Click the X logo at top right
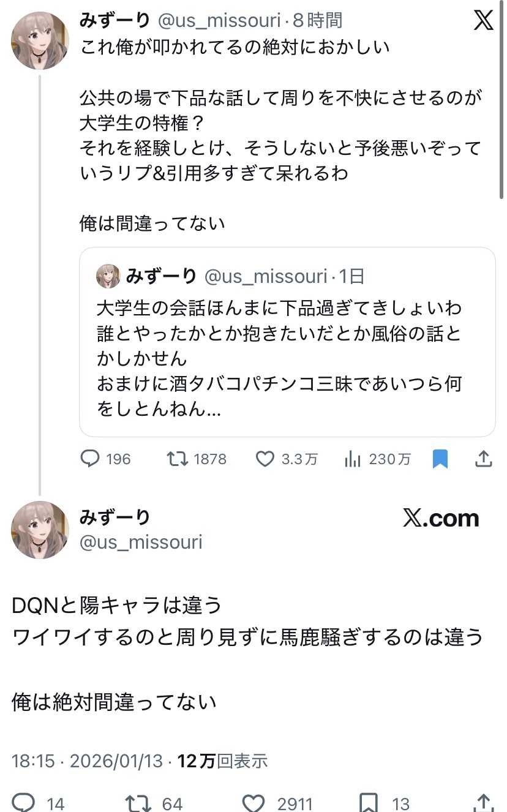The height and width of the screenshot is (812, 507). [x=483, y=21]
